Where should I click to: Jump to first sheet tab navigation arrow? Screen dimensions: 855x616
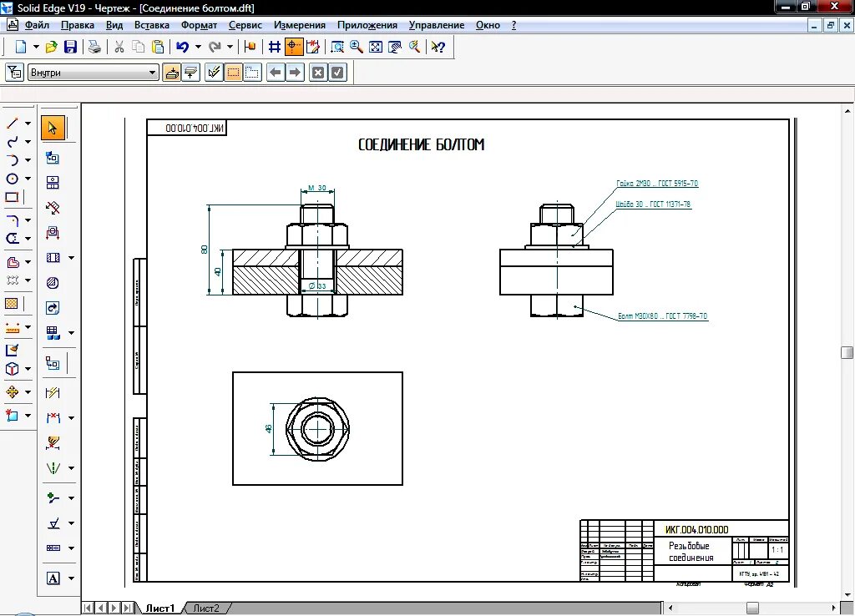click(89, 608)
